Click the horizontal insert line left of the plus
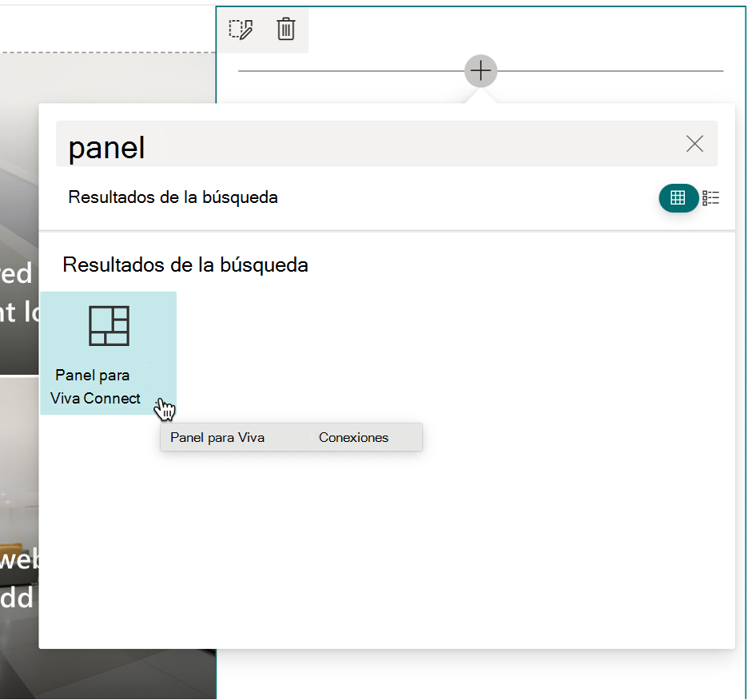748x700 pixels. click(x=351, y=71)
